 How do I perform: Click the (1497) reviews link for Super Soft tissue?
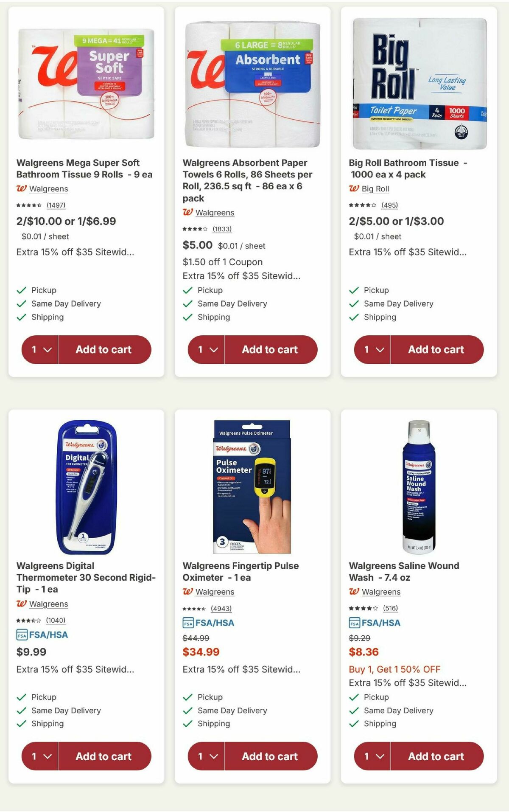tap(57, 205)
